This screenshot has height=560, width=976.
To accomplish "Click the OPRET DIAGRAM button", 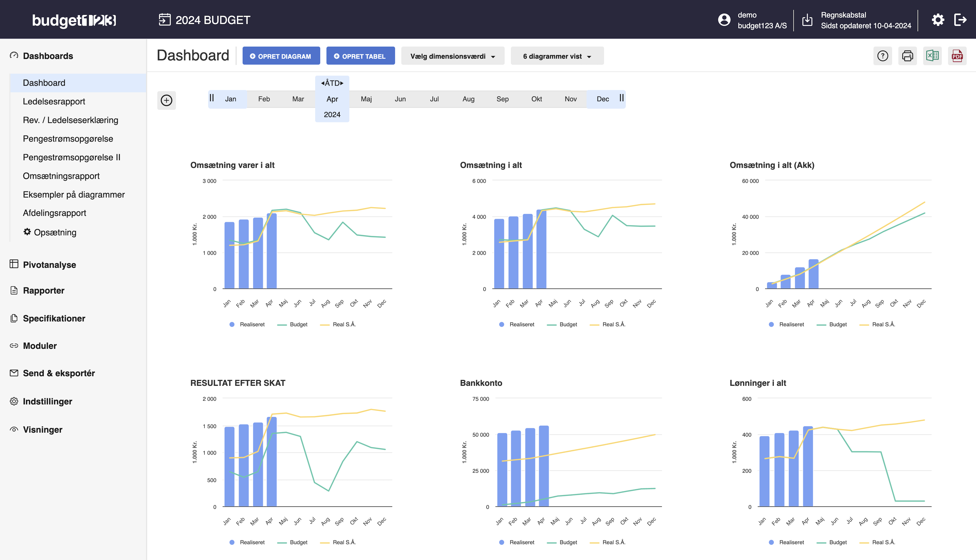I will (x=281, y=56).
